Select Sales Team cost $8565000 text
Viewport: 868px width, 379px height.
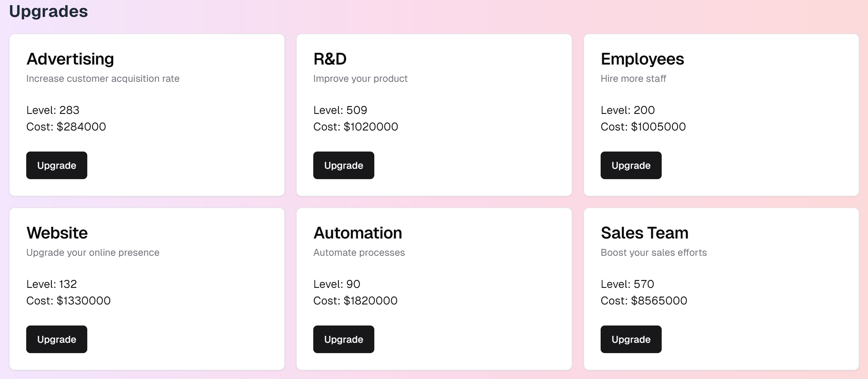click(x=644, y=301)
